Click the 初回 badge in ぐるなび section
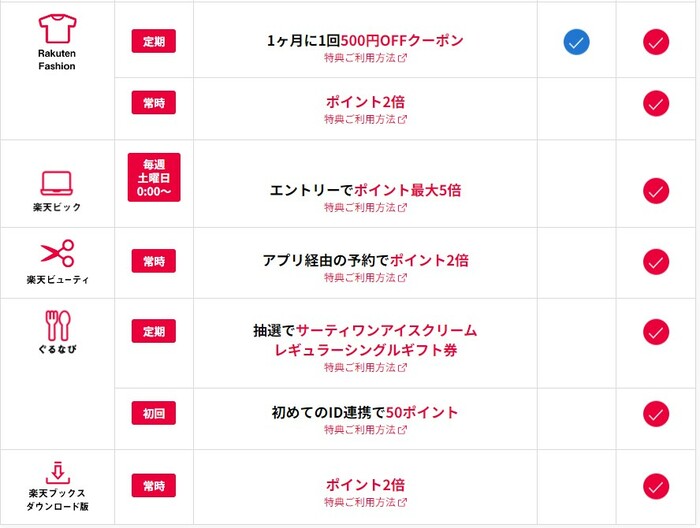This screenshot has width=700, height=528. (154, 412)
